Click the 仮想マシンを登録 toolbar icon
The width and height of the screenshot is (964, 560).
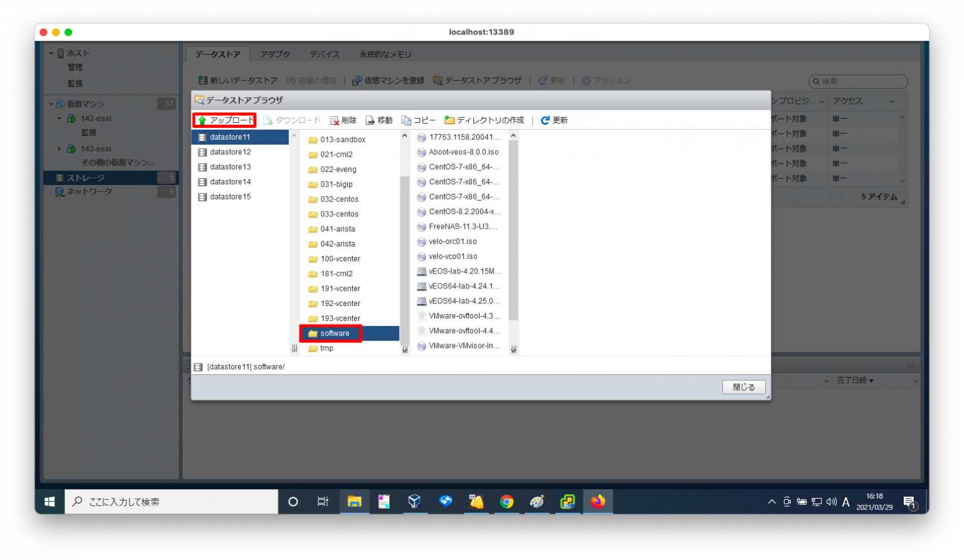point(356,80)
